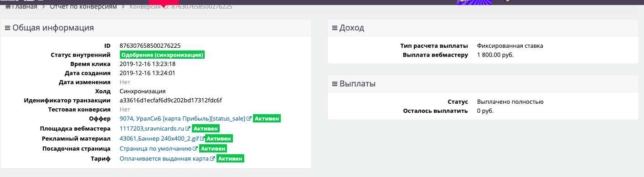Open external link icon beside sravnicards.ru
Screen dimensions: 644x177
188,129
